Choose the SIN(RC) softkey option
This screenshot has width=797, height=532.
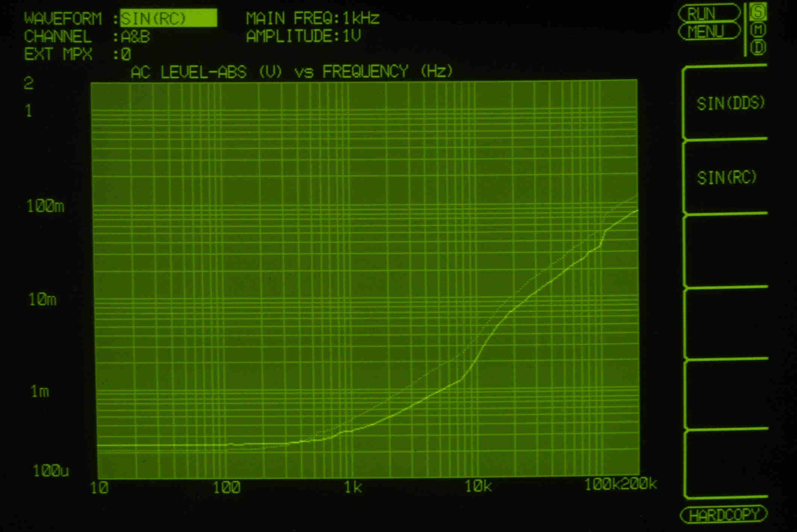tap(726, 177)
